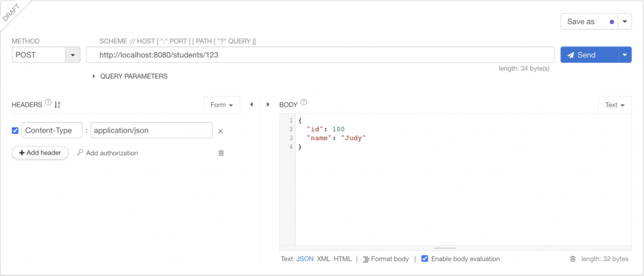Uncheck the Content-Type header checkbox

(16, 131)
